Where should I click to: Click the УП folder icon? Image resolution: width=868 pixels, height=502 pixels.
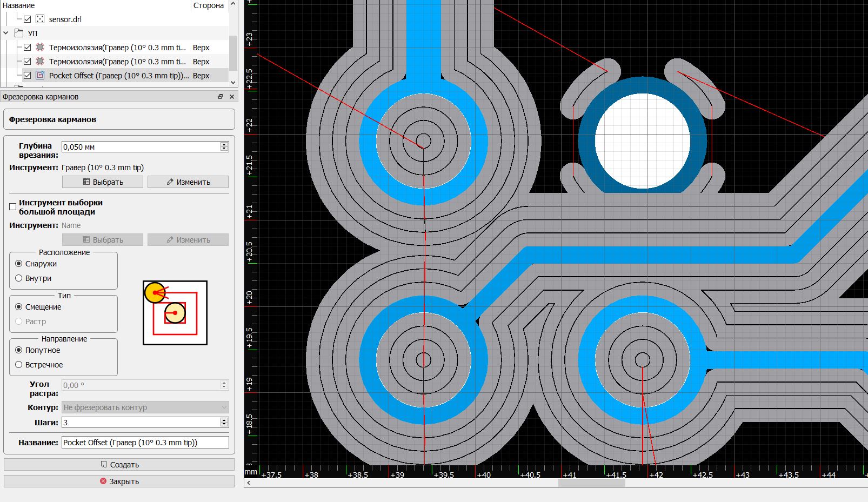click(x=19, y=33)
